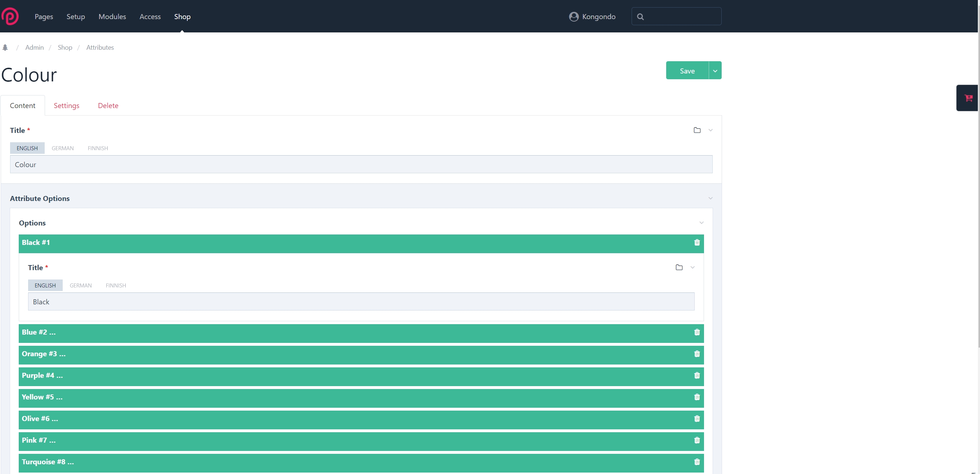Click folder icon in Black #1 Title field
980x474 pixels.
[x=679, y=267]
